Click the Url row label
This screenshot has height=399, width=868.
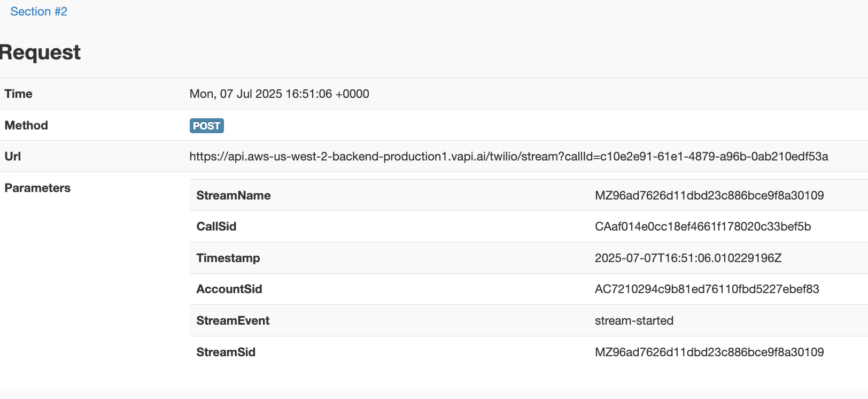click(13, 157)
